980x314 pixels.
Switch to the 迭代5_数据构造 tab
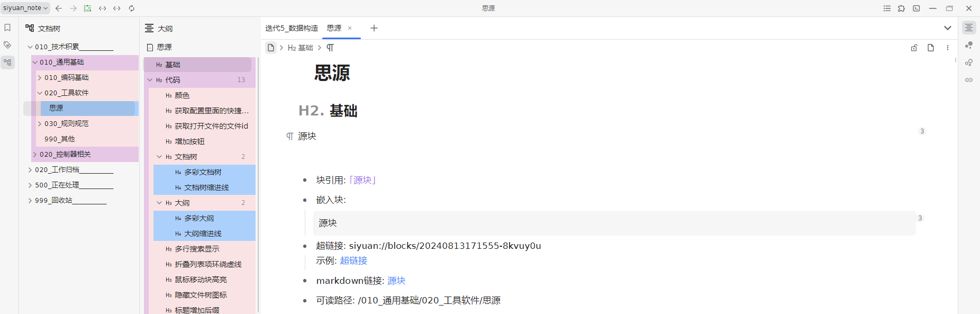tap(292, 28)
